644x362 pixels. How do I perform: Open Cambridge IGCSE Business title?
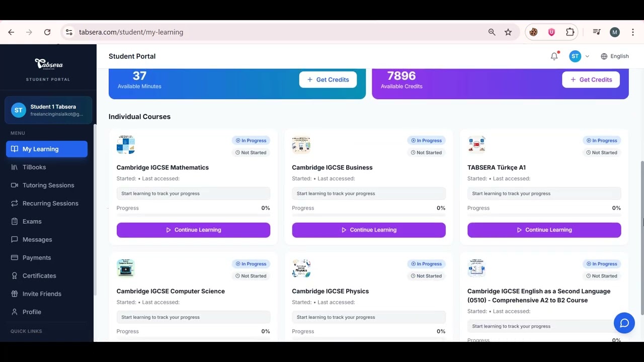[x=332, y=167]
